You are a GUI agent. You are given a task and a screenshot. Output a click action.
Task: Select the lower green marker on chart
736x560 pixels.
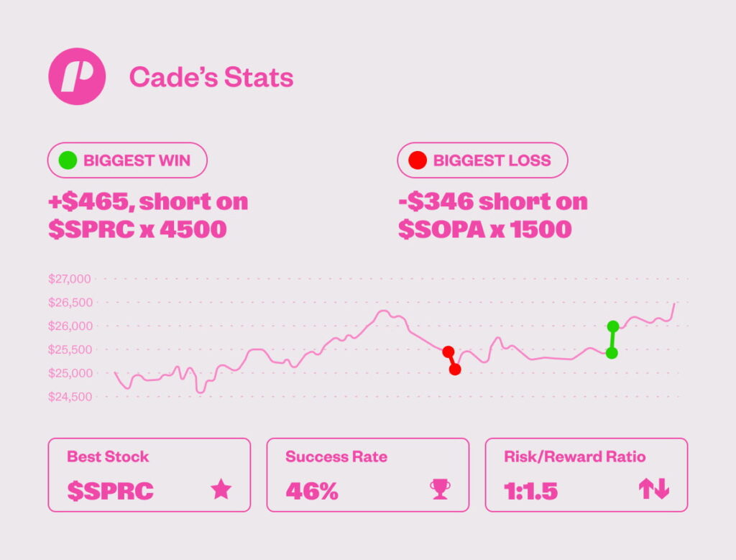point(612,353)
